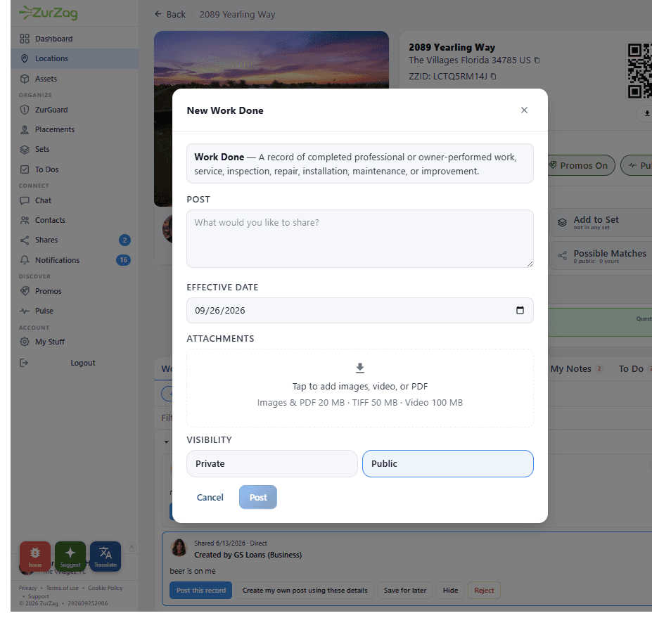The height and width of the screenshot is (644, 652).
Task: Collapse the feed section triangle
Action: [166, 442]
